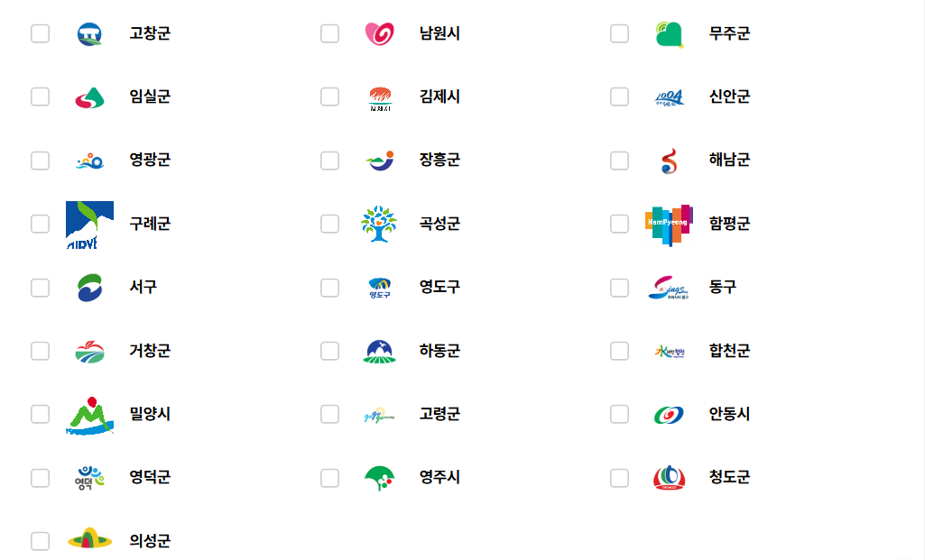Toggle the checkbox next to 영주시
Image resolution: width=925 pixels, height=560 pixels.
pos(330,478)
